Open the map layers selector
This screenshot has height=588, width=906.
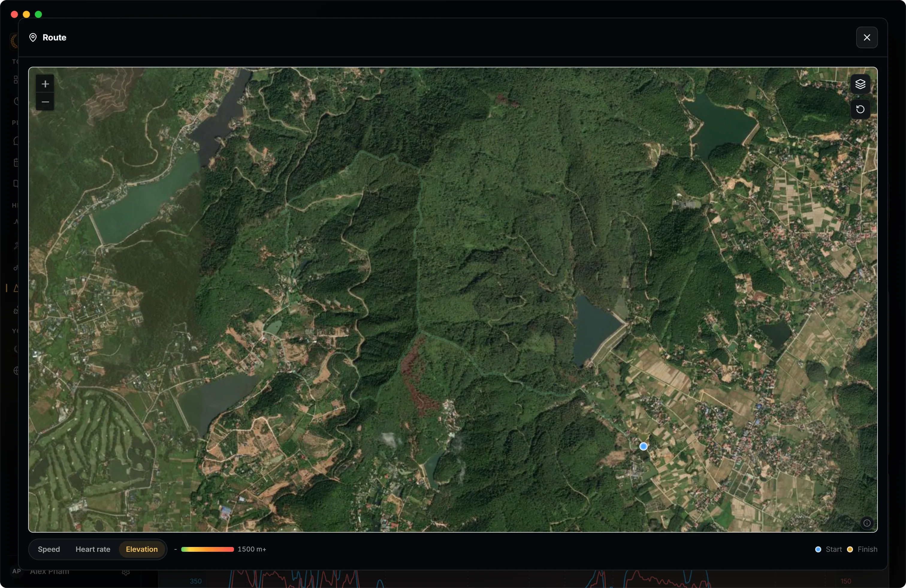(x=860, y=84)
